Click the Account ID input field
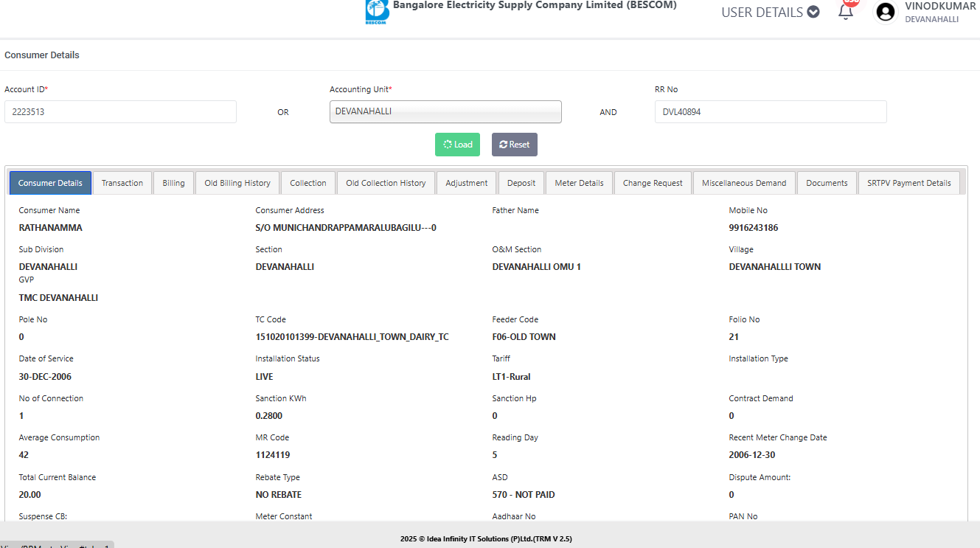 coord(120,111)
